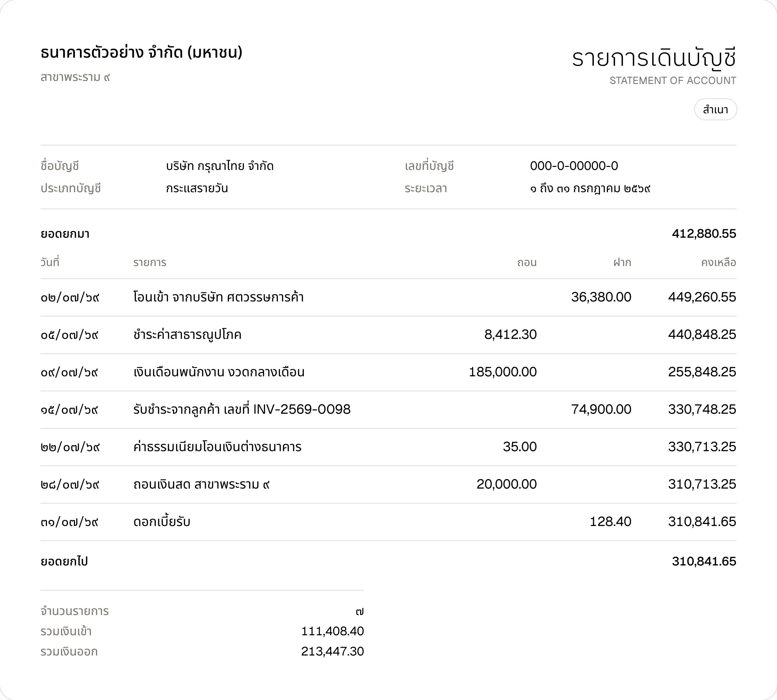Viewport: 777px width, 700px height.
Task: Click the 185,000.00 salary withdrawal amount
Action: tap(503, 372)
